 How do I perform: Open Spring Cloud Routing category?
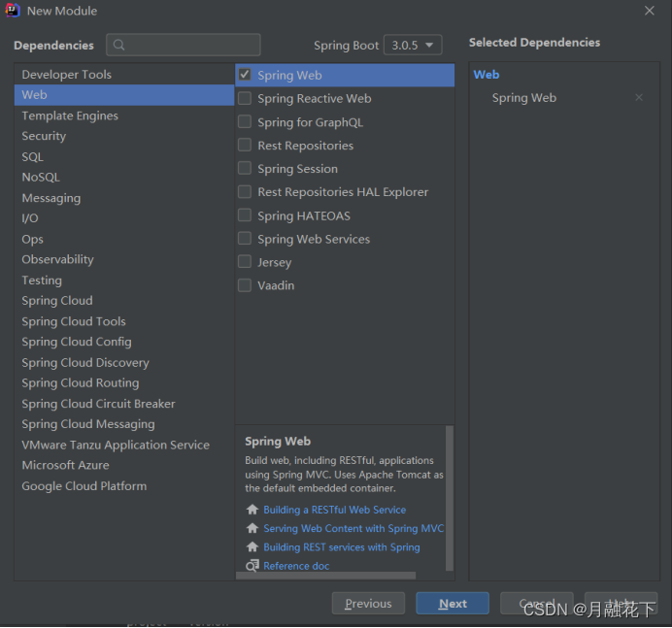[124, 382]
